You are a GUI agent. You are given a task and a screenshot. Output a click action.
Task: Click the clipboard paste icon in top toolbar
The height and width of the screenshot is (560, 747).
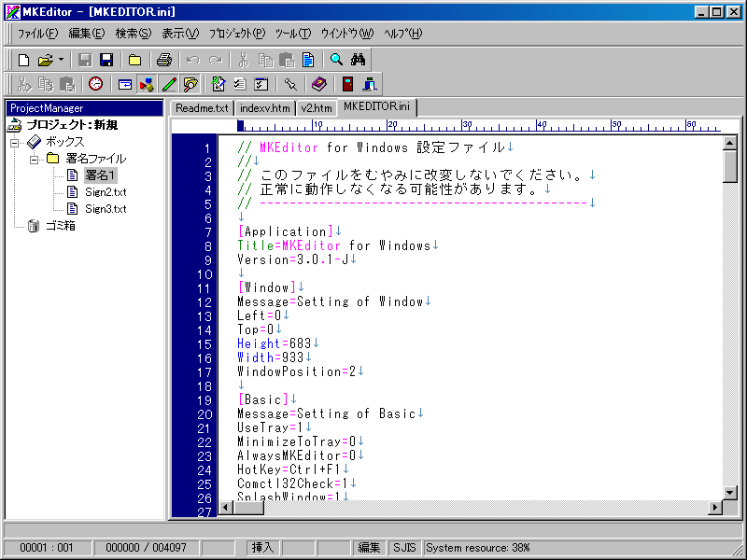[x=287, y=60]
